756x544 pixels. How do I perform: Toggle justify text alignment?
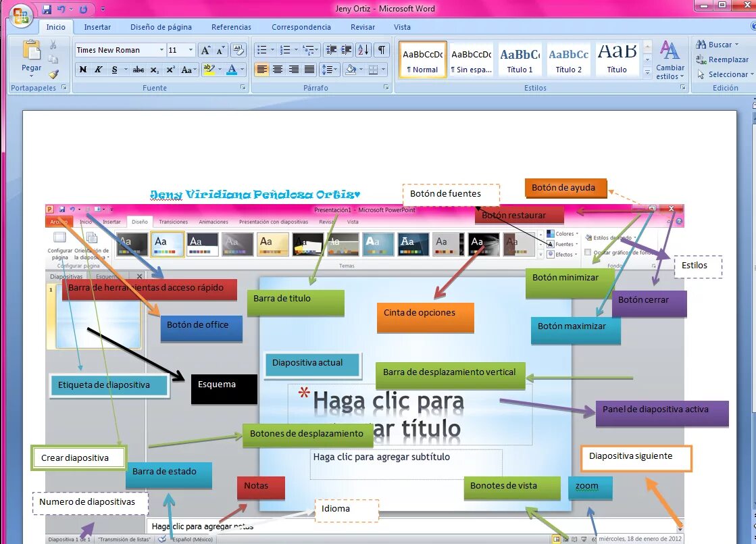pos(309,70)
